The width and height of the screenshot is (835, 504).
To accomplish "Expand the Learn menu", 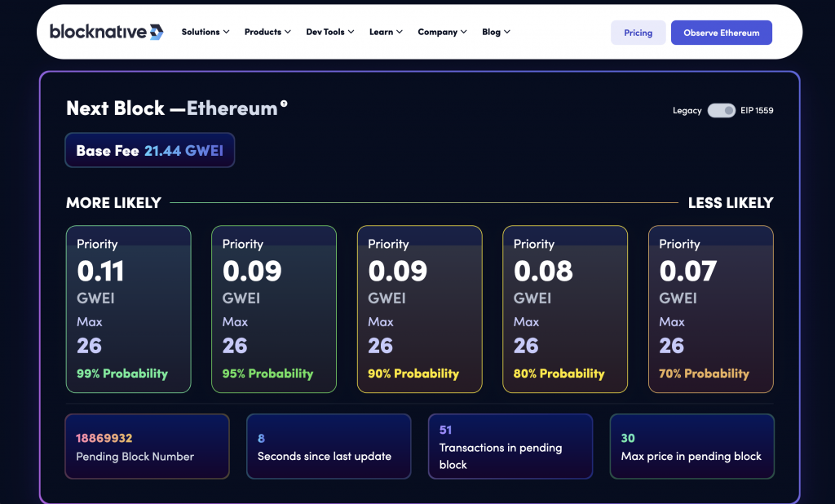I will click(386, 32).
